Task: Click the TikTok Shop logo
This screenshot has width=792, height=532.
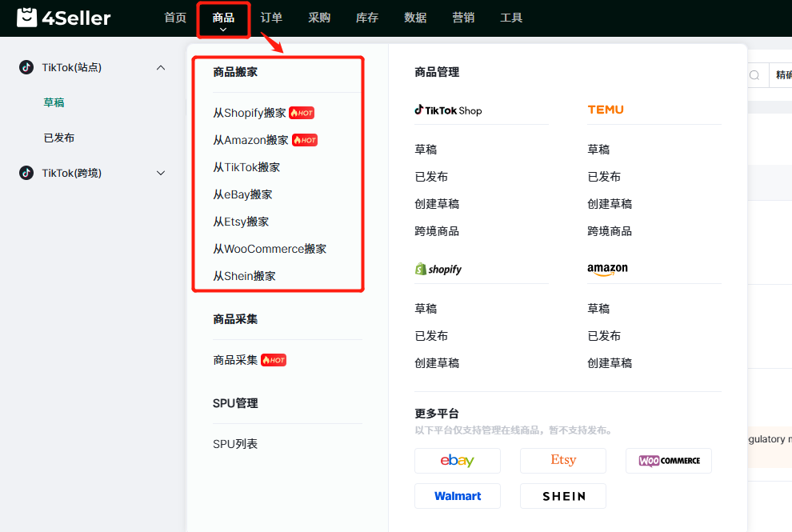Action: 448,110
